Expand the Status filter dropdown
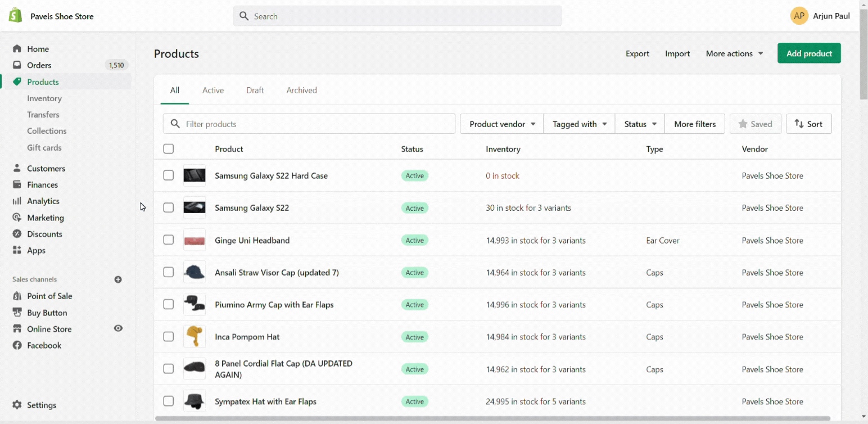868x424 pixels. pyautogui.click(x=640, y=124)
